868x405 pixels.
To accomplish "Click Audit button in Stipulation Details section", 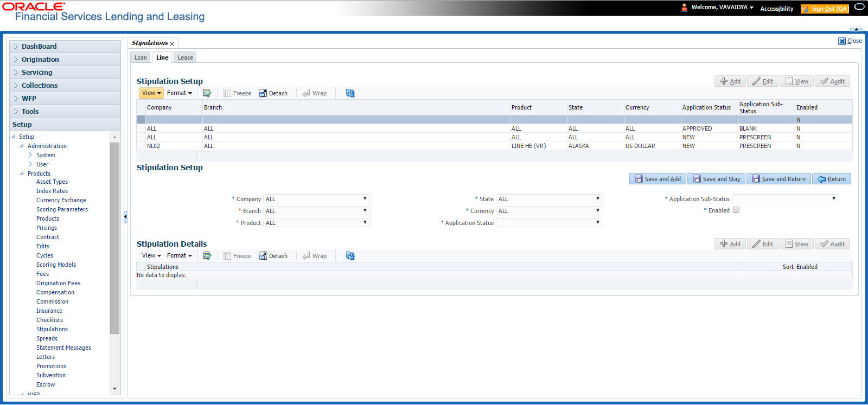I will point(832,244).
